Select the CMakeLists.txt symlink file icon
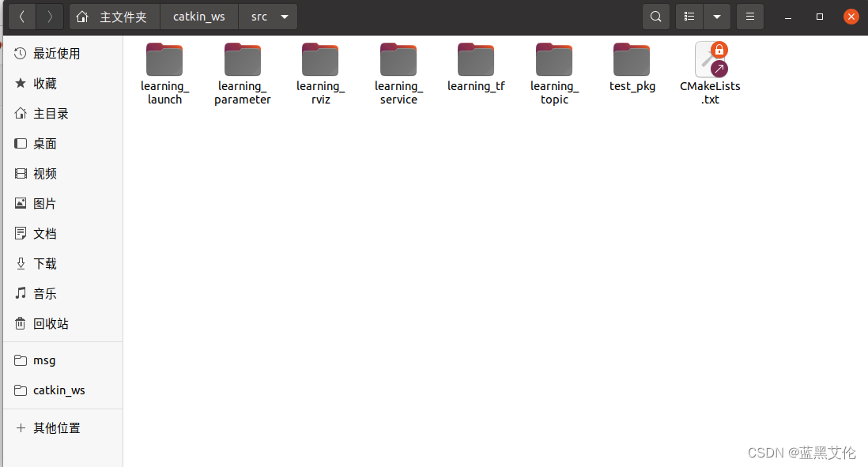The width and height of the screenshot is (868, 467). coord(711,59)
